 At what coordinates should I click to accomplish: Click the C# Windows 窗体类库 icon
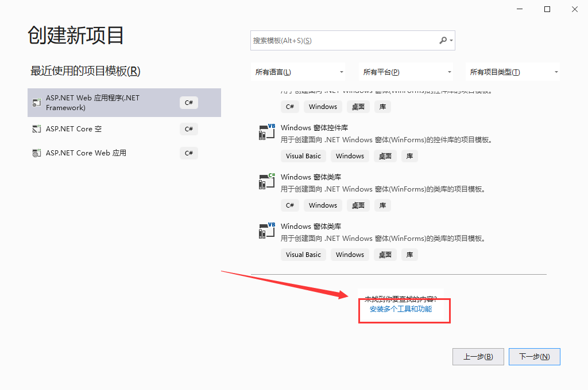click(266, 181)
